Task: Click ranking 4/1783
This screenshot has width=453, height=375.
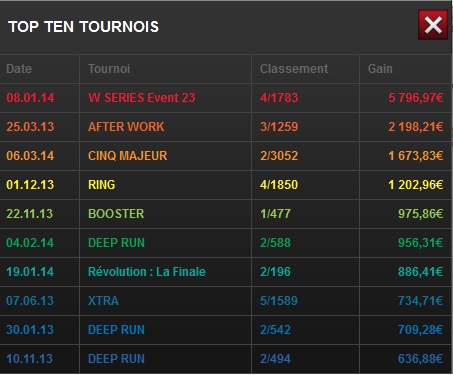Action: tap(279, 98)
